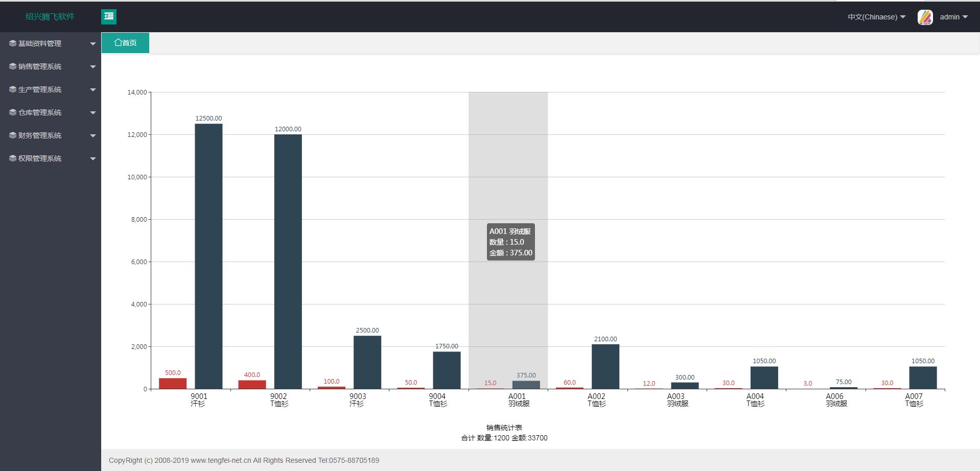Click the 1050.00 amount bar for A004
Screen dimensions: 980x471
click(x=764, y=378)
